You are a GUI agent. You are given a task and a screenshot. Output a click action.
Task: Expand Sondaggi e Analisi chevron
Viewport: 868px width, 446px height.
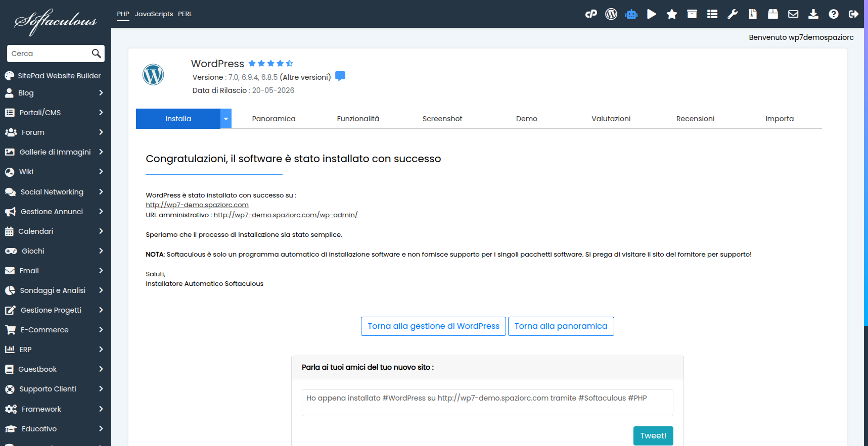pos(101,290)
